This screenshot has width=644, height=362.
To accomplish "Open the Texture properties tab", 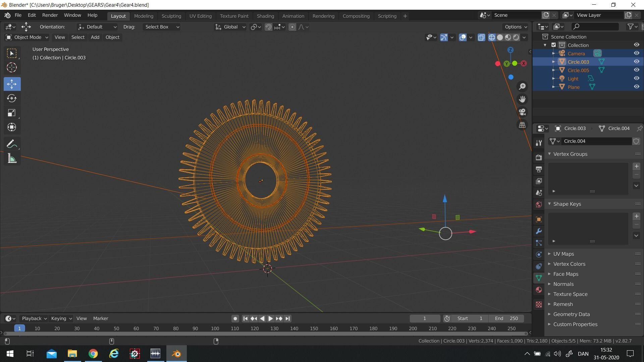I will coord(539,304).
